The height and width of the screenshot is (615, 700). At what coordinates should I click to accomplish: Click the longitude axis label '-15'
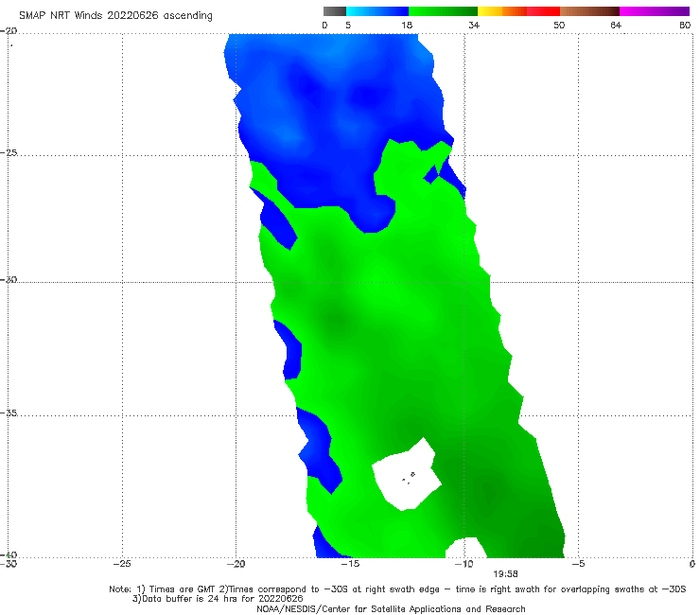point(350,564)
